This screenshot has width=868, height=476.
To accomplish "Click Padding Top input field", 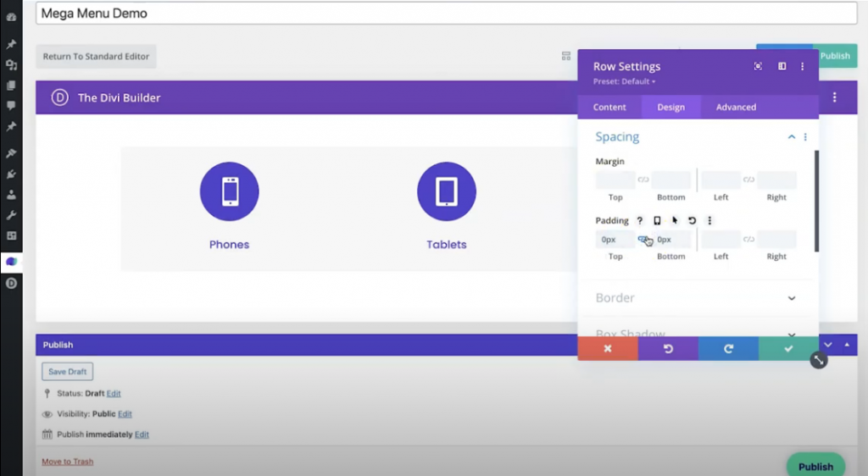I will pos(615,240).
